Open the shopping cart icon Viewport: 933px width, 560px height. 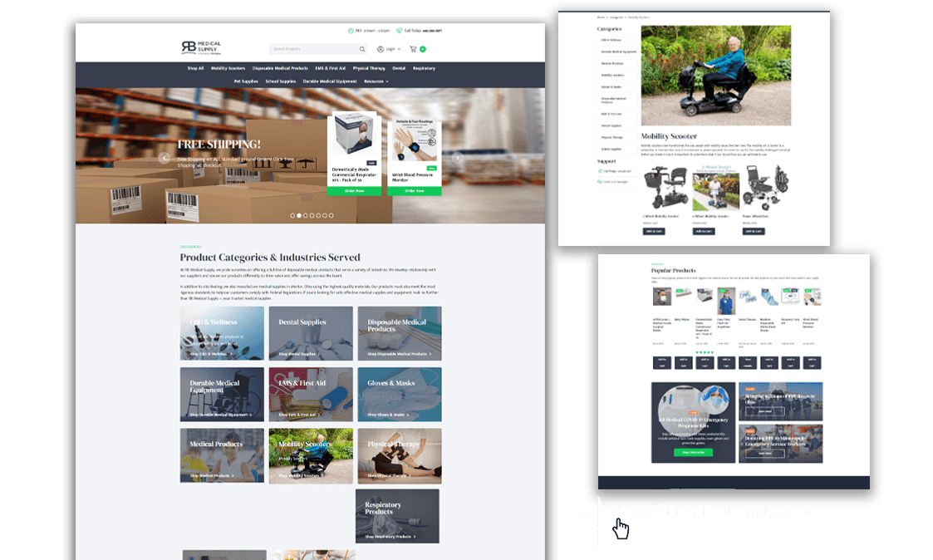pyautogui.click(x=413, y=49)
